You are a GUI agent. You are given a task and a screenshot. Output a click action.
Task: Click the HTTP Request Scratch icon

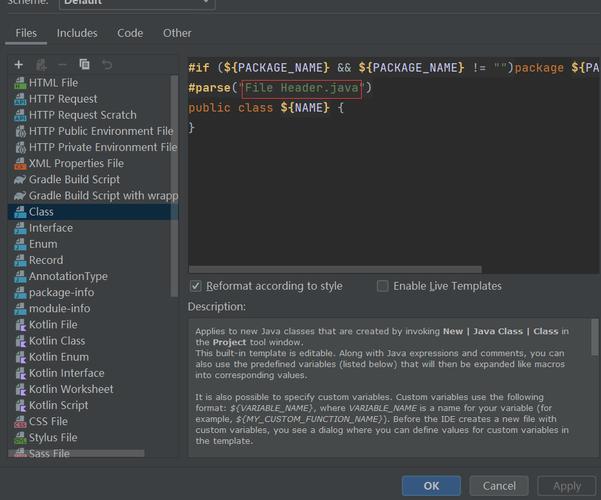(x=20, y=115)
